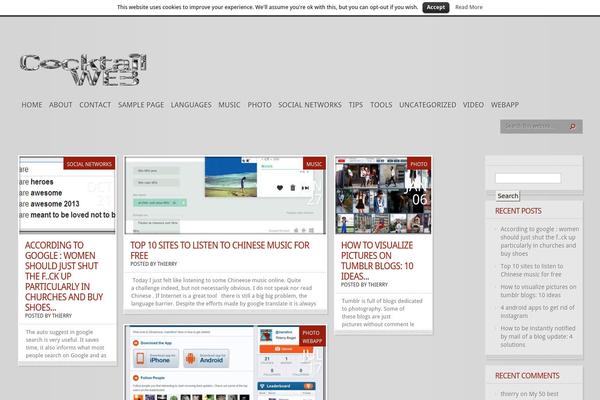The image size is (600, 400).
Task: Click author Thierry under Chinese music post
Action: pos(167,264)
